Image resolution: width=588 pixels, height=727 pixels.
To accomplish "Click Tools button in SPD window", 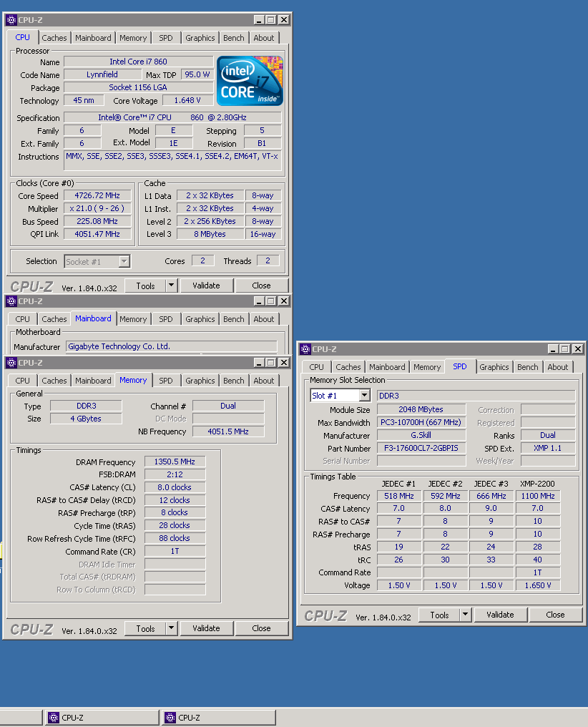I will [439, 615].
